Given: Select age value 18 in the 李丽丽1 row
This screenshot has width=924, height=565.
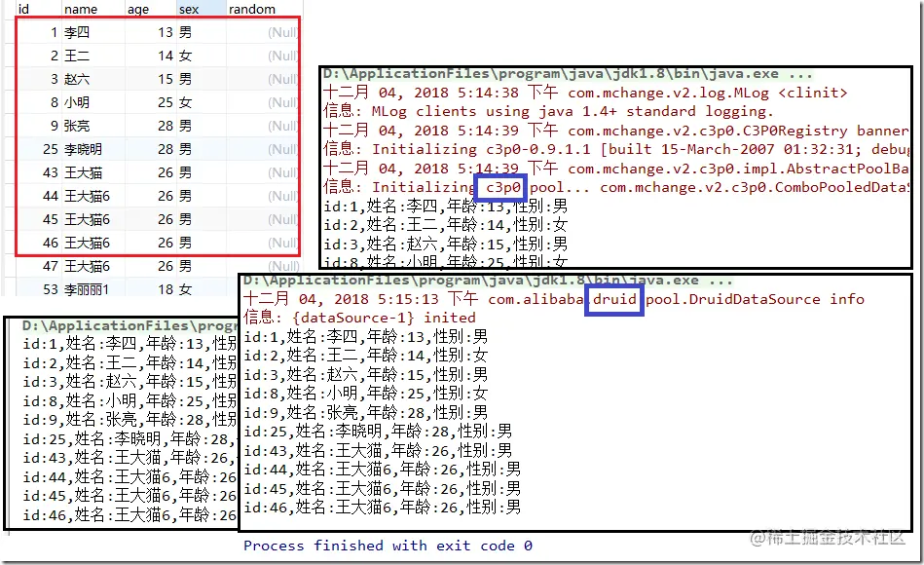Looking at the screenshot, I should pyautogui.click(x=165, y=289).
